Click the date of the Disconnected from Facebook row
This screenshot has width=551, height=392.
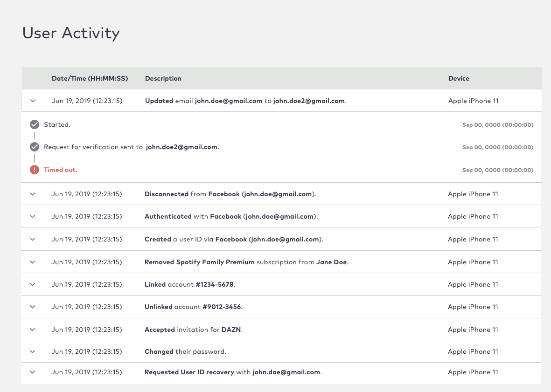87,194
